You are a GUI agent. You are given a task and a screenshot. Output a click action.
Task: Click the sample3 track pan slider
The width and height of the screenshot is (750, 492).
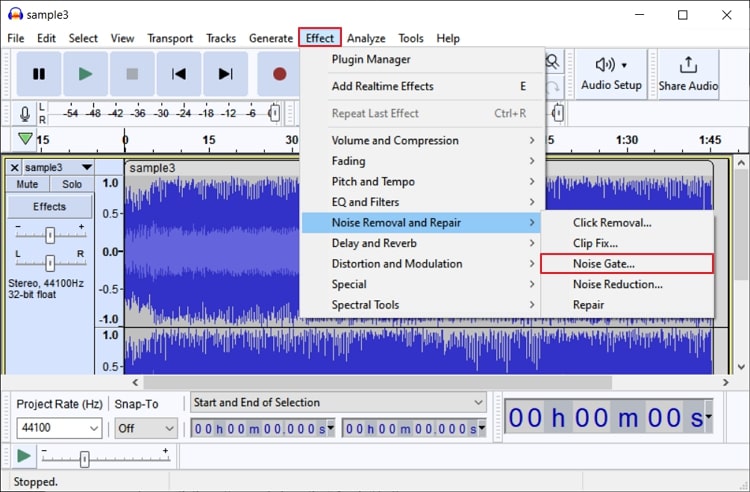50,262
